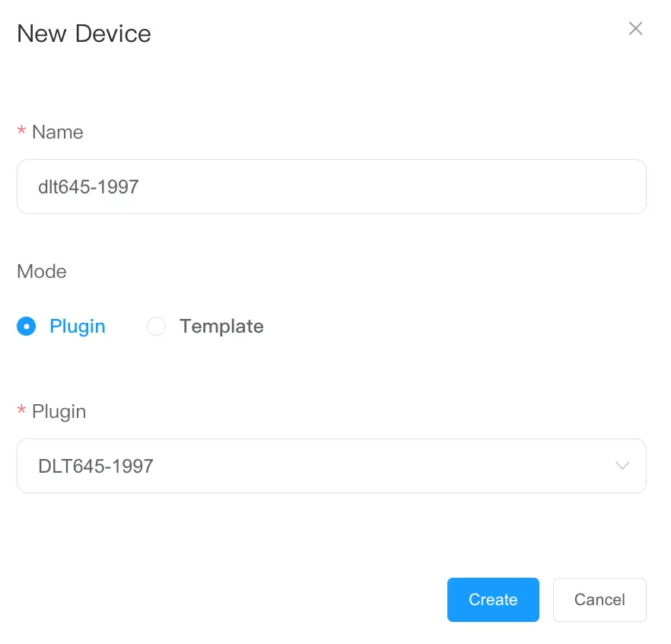Click the selected DLT645-1997 value text
The height and width of the screenshot is (644, 671).
(96, 466)
